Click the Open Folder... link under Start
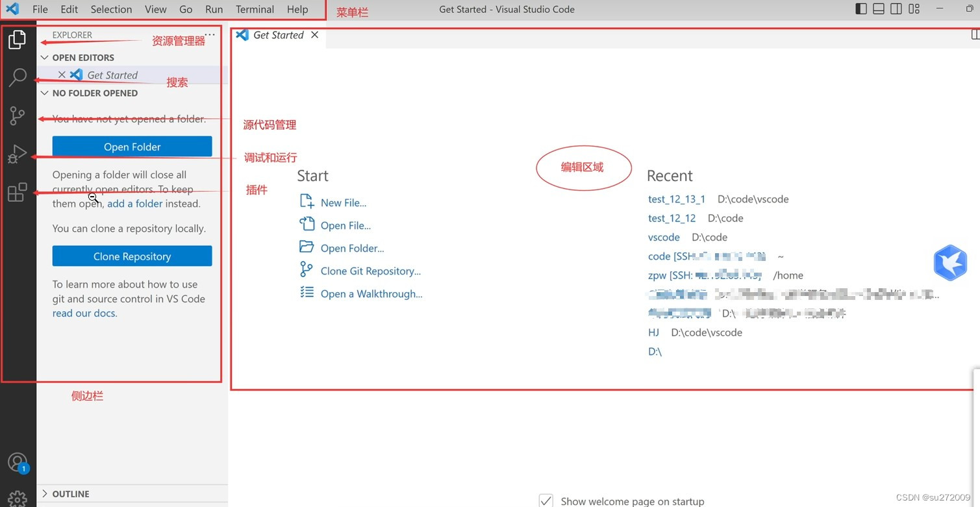Screen dimensions: 980x507 click(352, 248)
